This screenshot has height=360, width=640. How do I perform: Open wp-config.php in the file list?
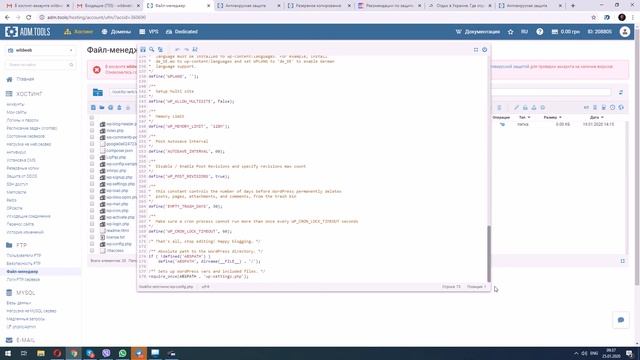tap(119, 244)
